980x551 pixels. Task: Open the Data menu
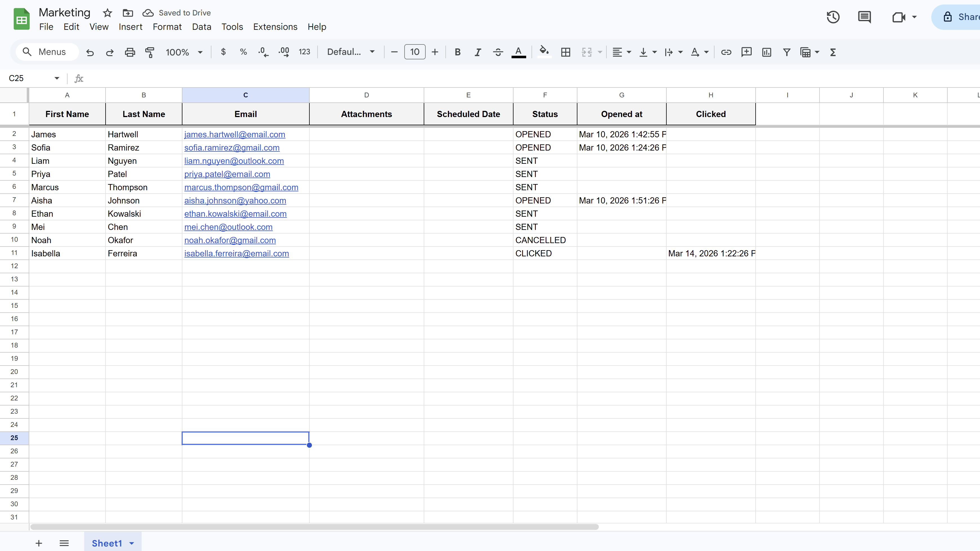pos(202,27)
